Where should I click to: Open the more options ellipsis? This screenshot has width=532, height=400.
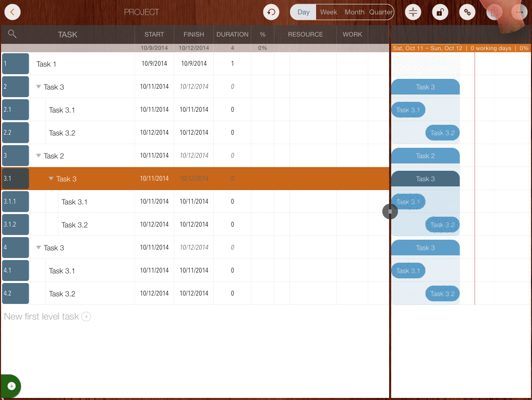point(519,12)
